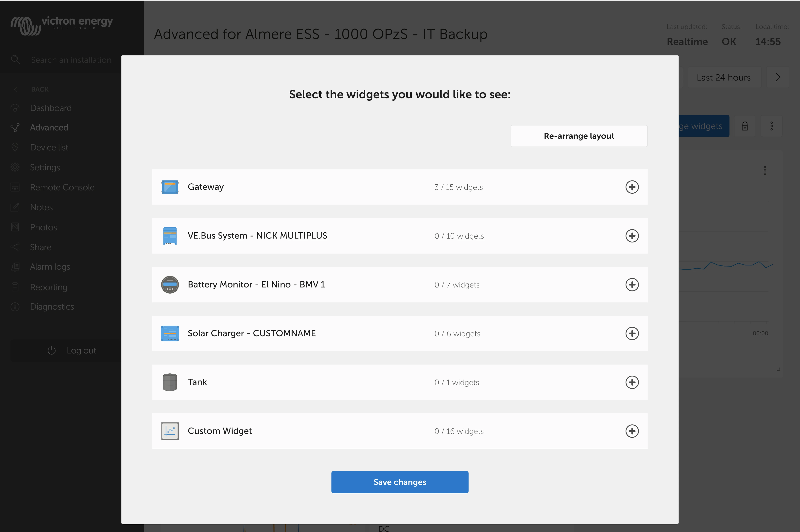Viewport: 800px width, 532px height.
Task: Expand the Tank widgets plus icon
Action: pos(632,382)
